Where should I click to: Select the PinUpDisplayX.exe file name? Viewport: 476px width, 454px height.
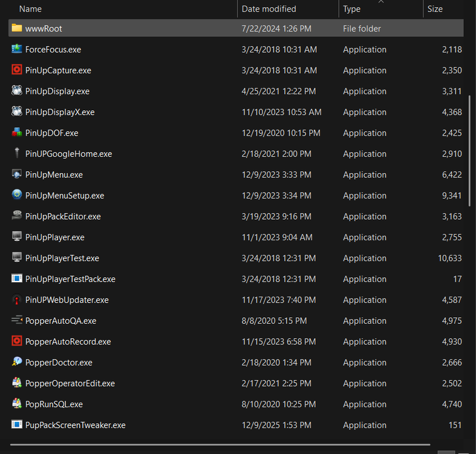coord(60,112)
